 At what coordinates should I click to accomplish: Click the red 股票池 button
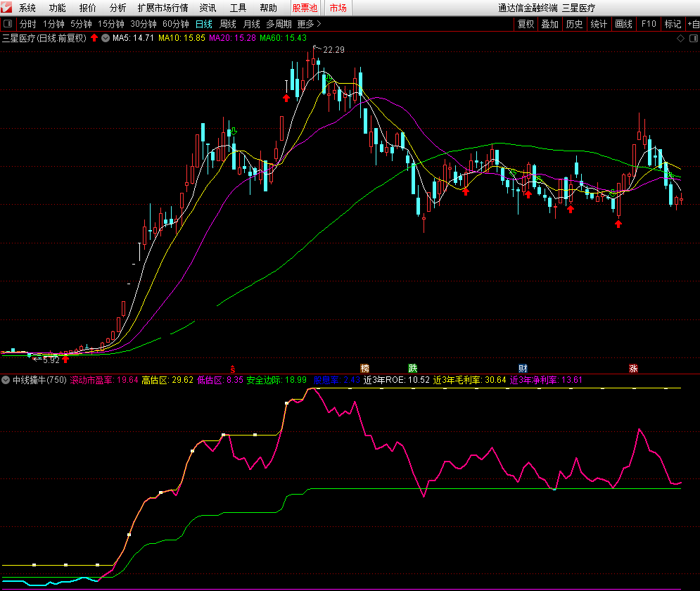305,8
